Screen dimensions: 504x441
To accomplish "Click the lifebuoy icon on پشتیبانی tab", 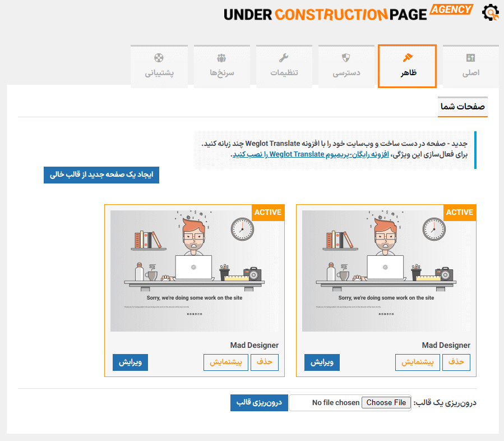I will (x=159, y=58).
